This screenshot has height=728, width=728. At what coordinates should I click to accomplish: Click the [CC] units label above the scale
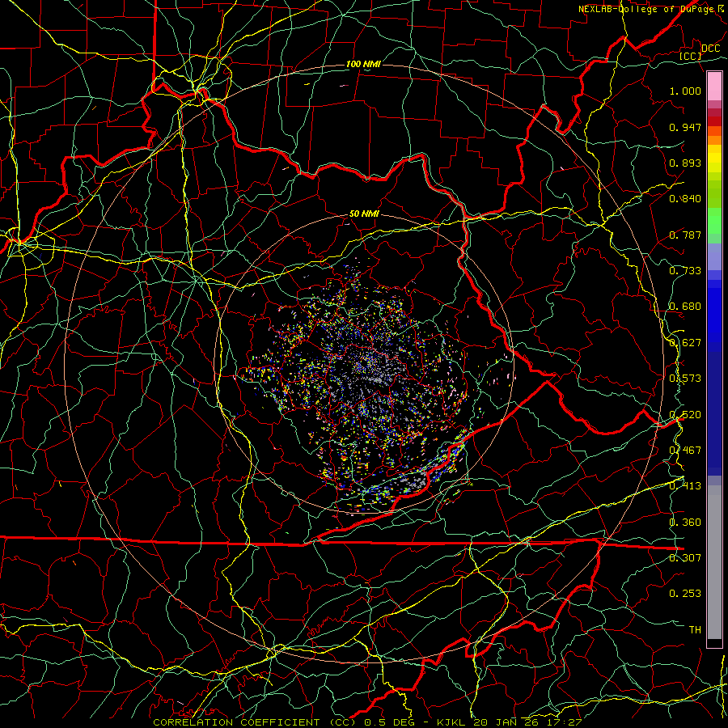pyautogui.click(x=691, y=56)
